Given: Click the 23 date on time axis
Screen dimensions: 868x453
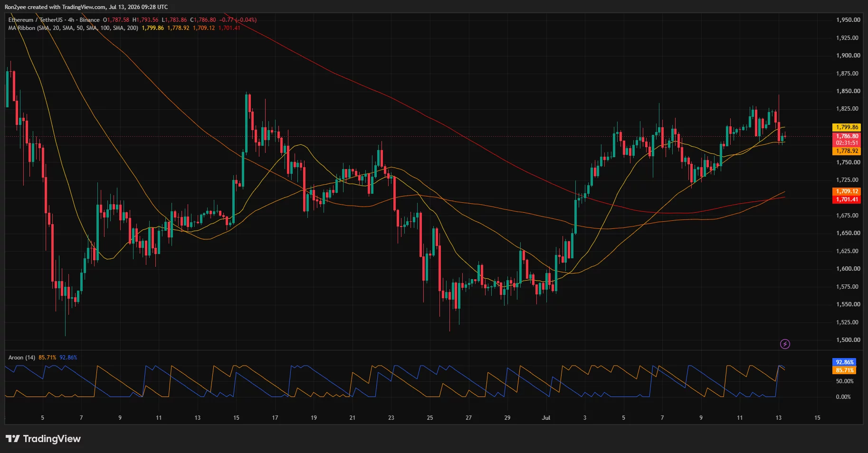Looking at the screenshot, I should pos(391,418).
